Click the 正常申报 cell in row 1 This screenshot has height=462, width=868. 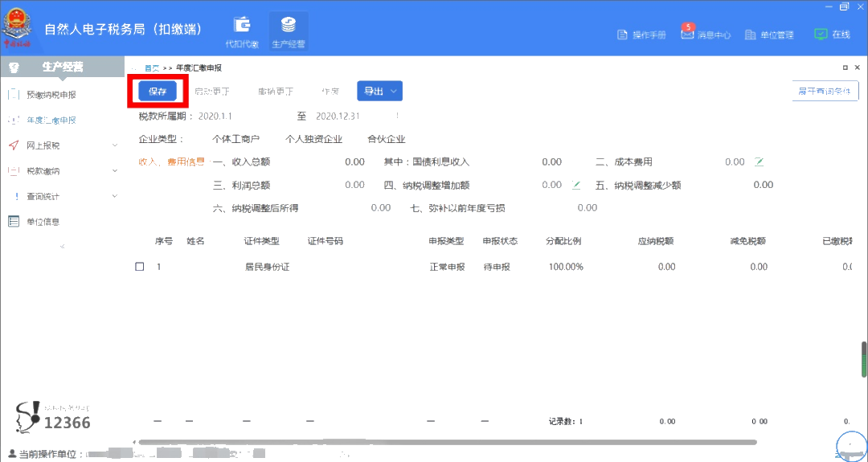pos(448,267)
